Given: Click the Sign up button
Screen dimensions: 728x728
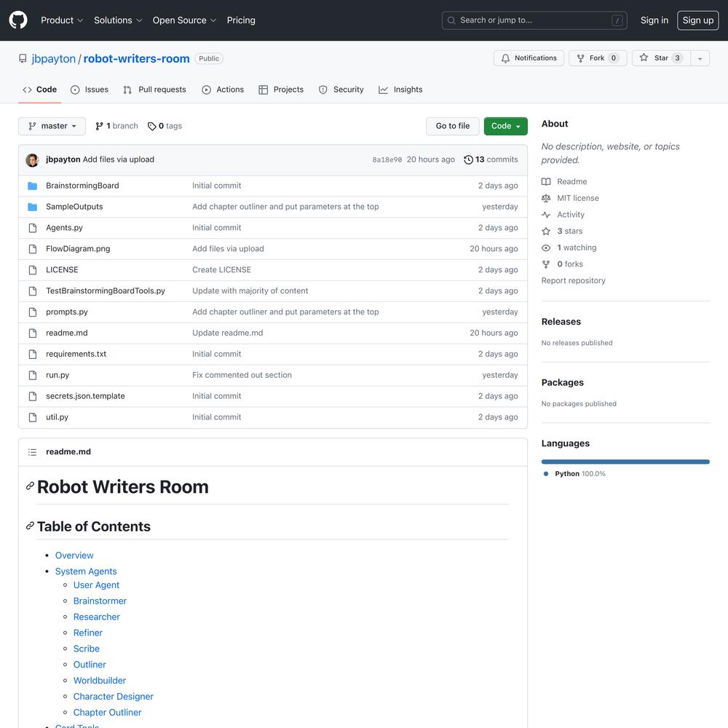Looking at the screenshot, I should [698, 20].
